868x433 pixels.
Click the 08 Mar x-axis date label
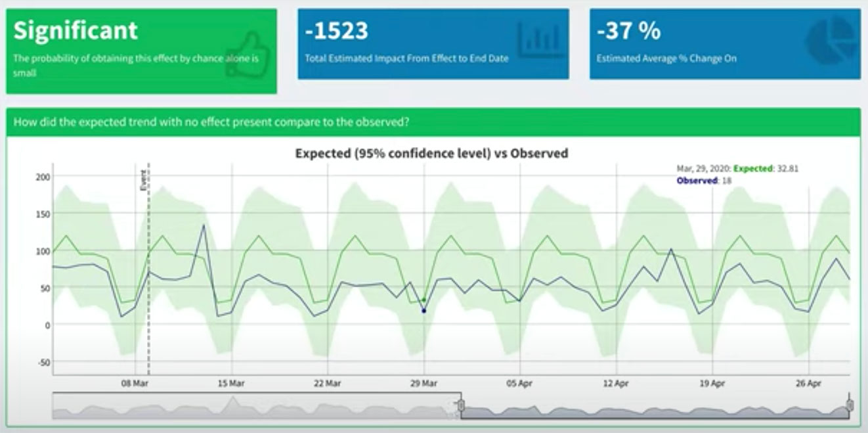coord(135,383)
